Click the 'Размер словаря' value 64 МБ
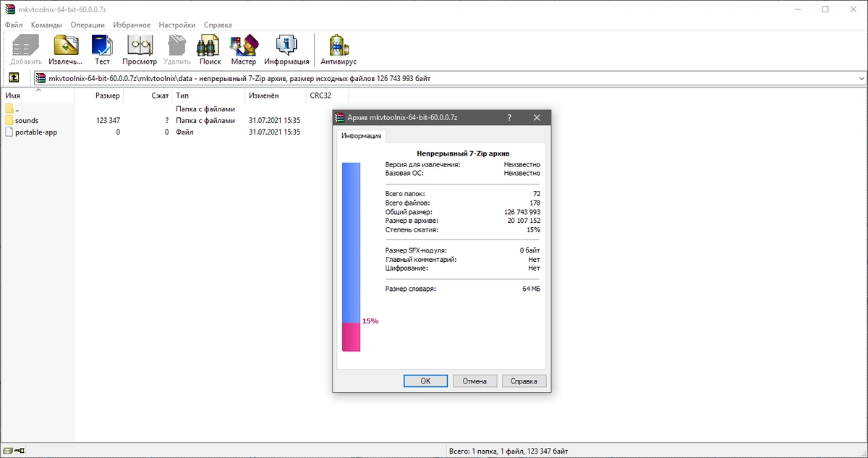 532,289
